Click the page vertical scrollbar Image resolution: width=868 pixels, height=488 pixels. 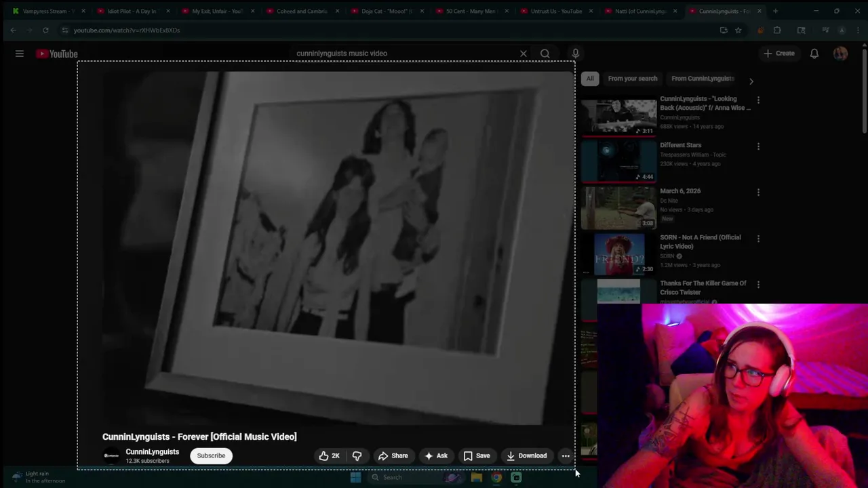864,91
